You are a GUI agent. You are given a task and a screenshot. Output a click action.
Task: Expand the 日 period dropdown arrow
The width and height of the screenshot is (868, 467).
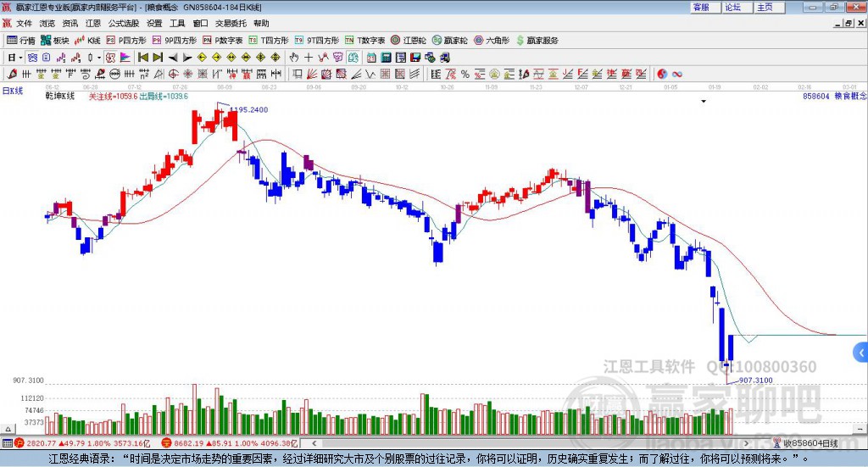pos(20,58)
